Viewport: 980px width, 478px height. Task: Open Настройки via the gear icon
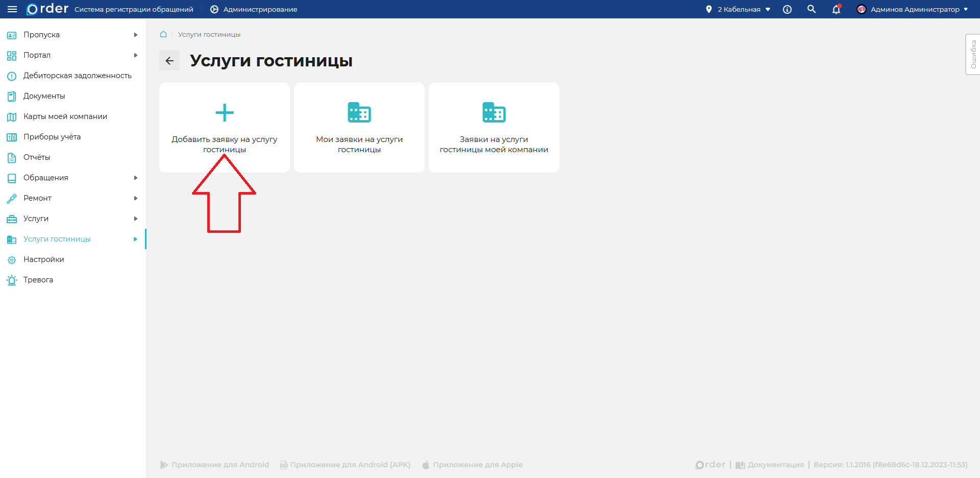point(12,259)
